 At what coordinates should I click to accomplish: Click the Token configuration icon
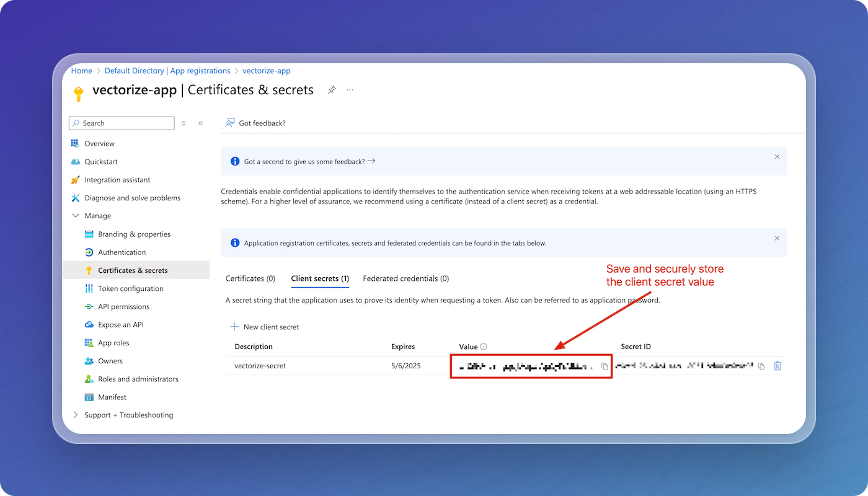point(89,288)
